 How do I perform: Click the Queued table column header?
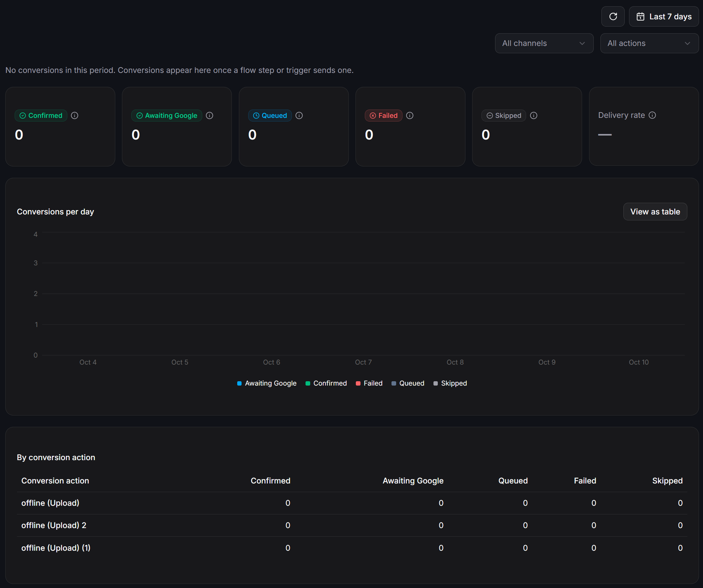pyautogui.click(x=513, y=481)
